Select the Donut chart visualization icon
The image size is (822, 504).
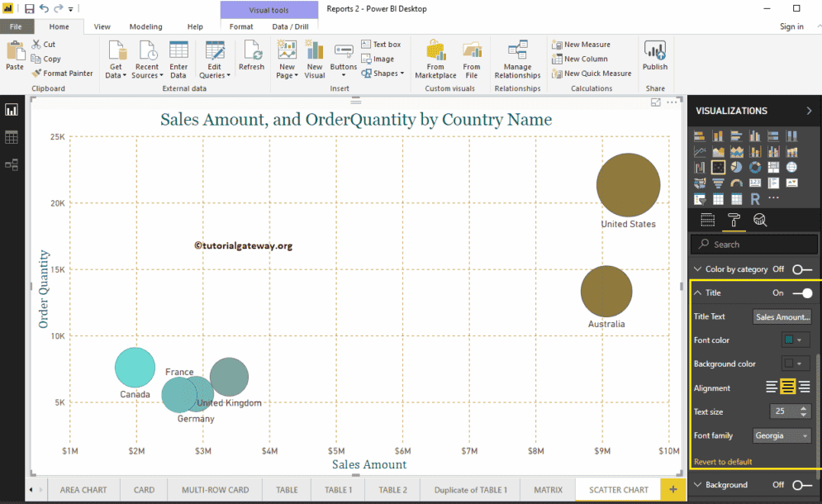tap(755, 167)
